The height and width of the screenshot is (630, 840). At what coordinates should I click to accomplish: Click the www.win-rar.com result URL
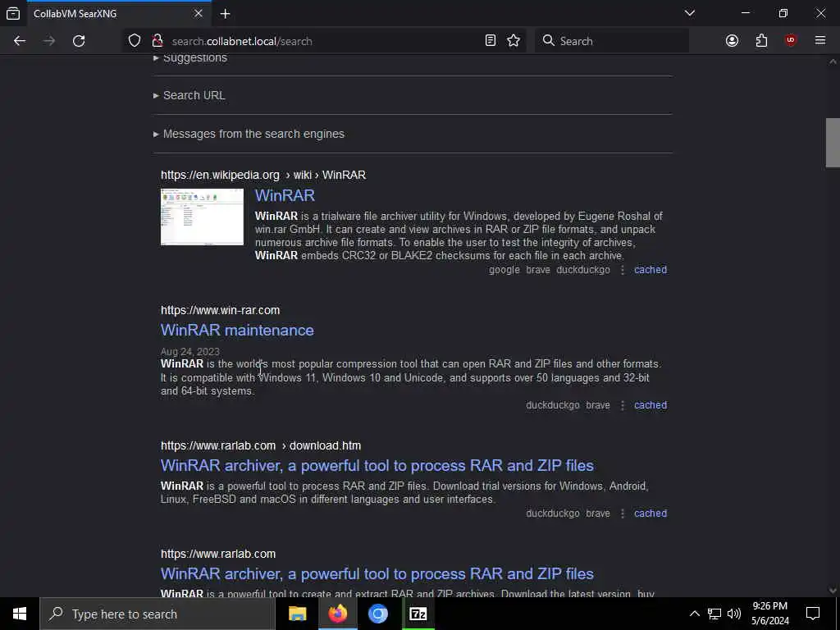220,310
